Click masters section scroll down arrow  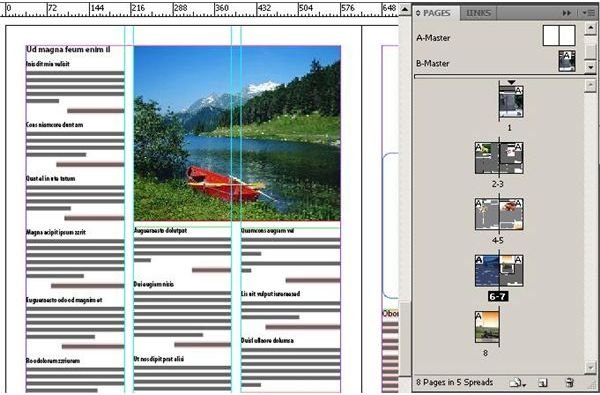[591, 67]
